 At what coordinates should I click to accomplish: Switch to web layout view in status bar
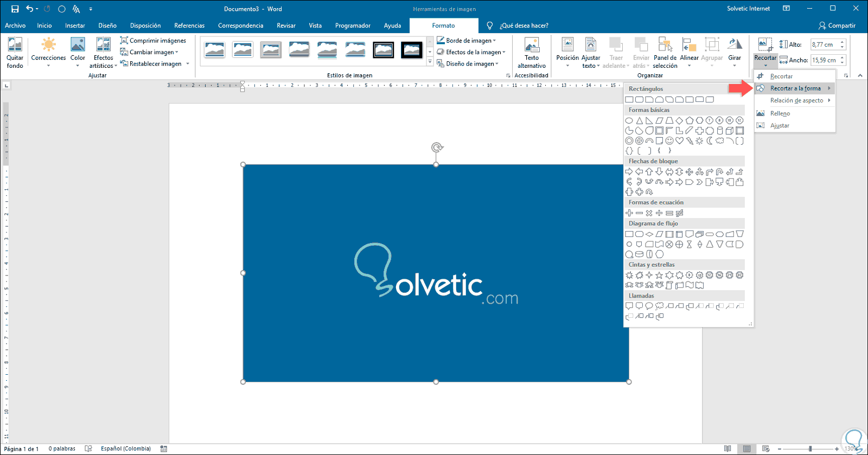[766, 448]
